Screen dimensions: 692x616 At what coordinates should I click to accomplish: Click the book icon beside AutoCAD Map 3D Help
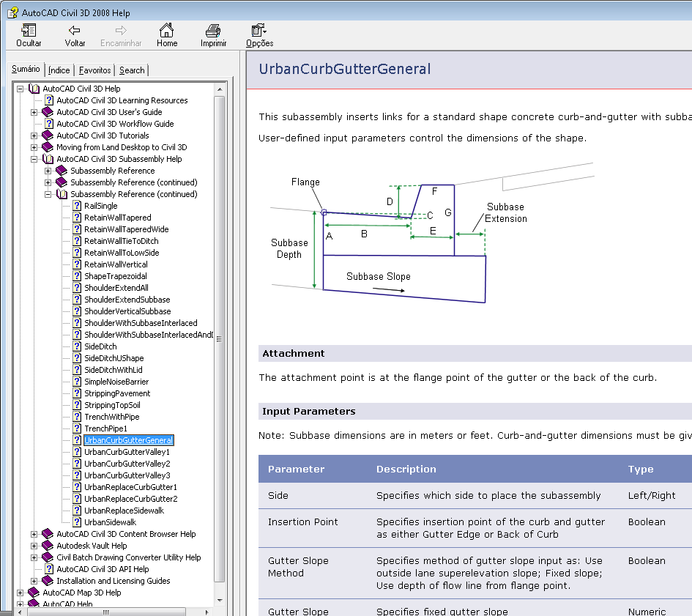coord(34,592)
